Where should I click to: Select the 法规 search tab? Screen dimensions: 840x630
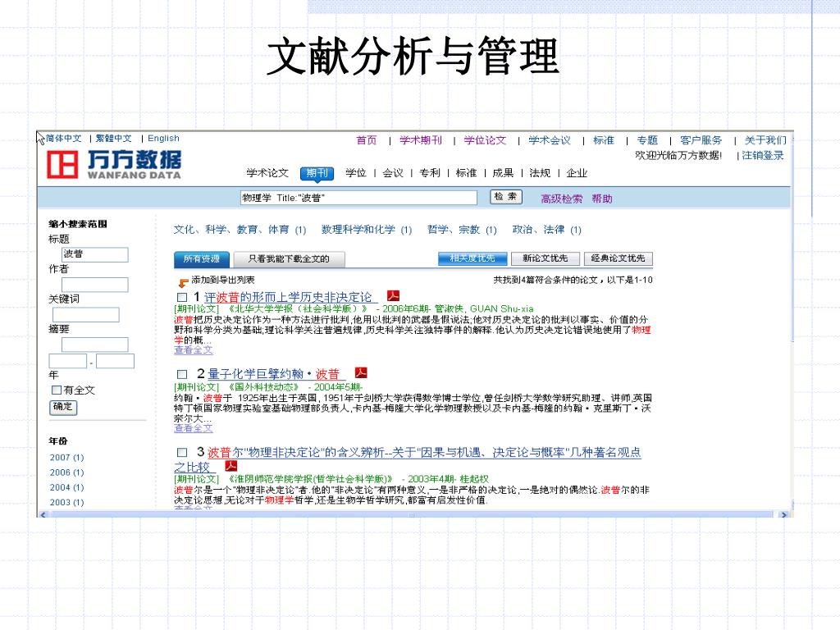[540, 173]
